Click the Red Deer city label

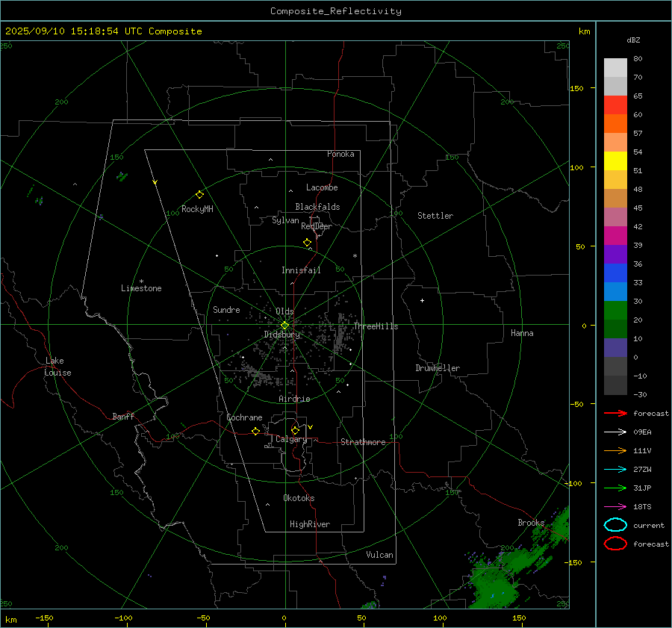[317, 226]
